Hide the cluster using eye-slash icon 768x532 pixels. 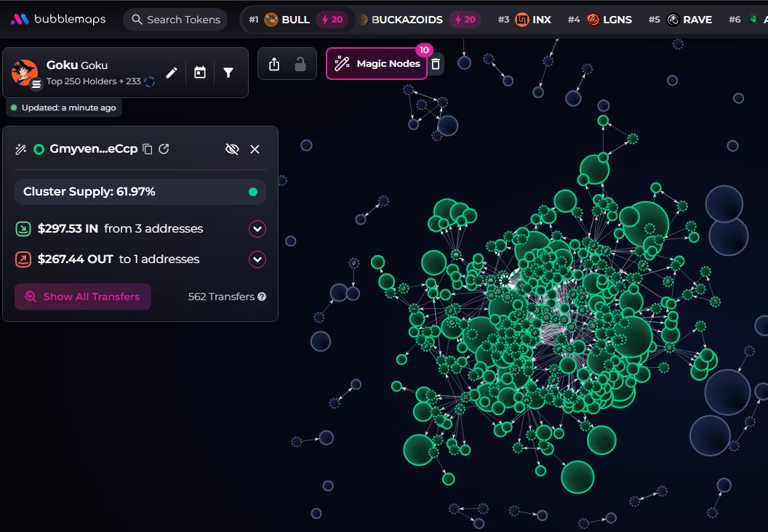[232, 149]
